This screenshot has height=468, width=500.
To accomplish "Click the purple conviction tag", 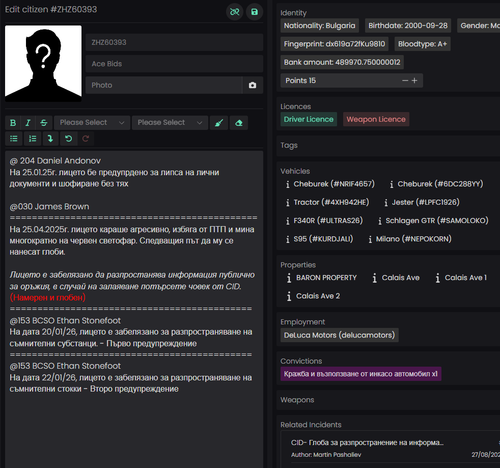I will 361,374.
